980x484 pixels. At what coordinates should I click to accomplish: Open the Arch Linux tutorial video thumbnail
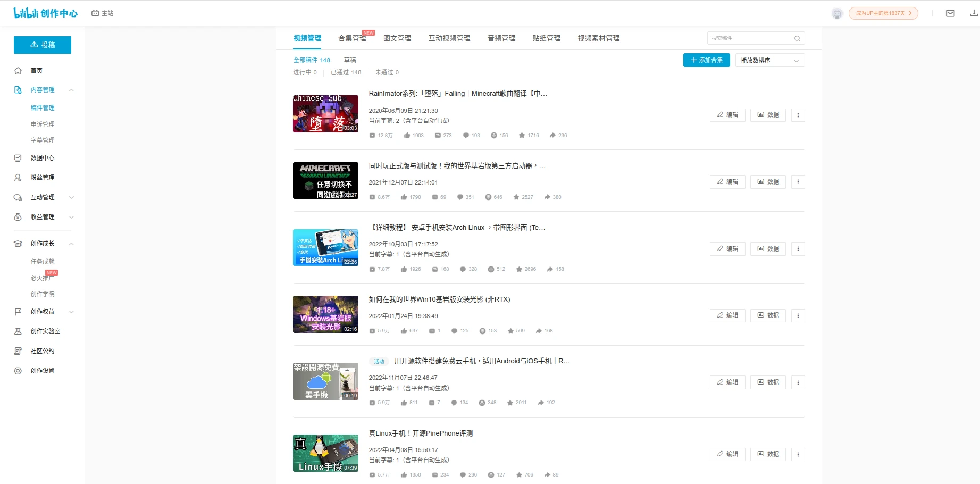[325, 247]
